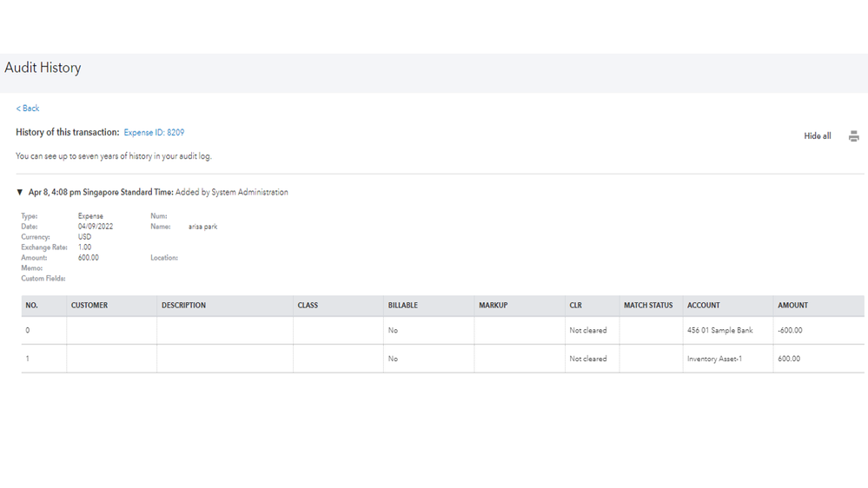Click the BILLABLE column header
The image size is (868, 488).
(x=402, y=306)
